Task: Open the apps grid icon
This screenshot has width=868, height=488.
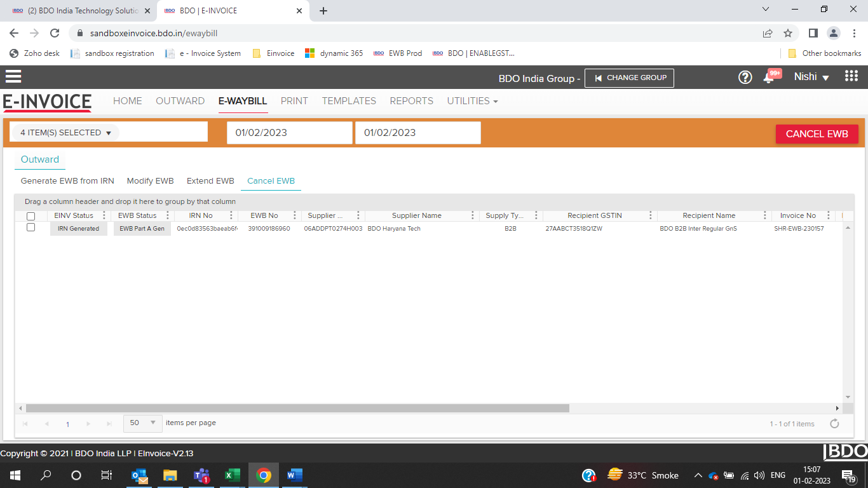Action: pos(851,76)
